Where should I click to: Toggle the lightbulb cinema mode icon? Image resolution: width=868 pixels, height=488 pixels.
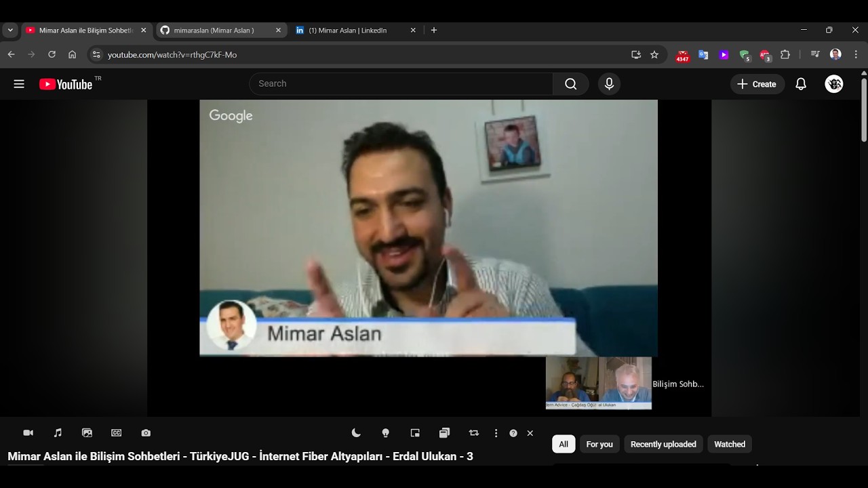click(386, 433)
